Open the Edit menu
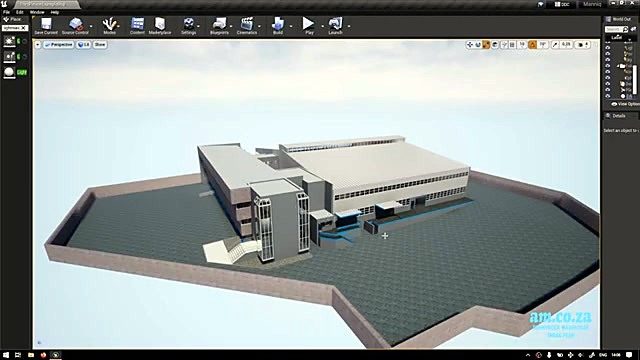640x360 pixels. [19, 12]
